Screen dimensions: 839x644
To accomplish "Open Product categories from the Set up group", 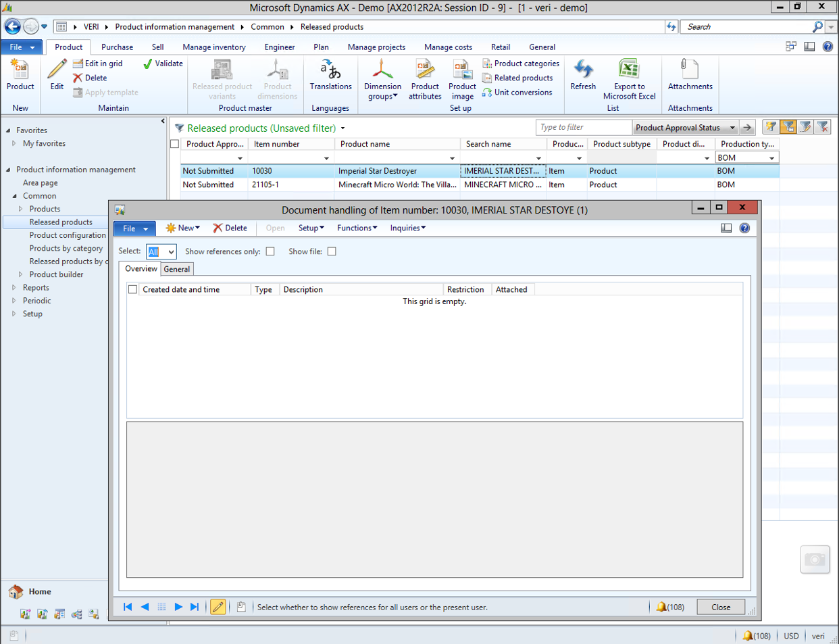I will 521,64.
